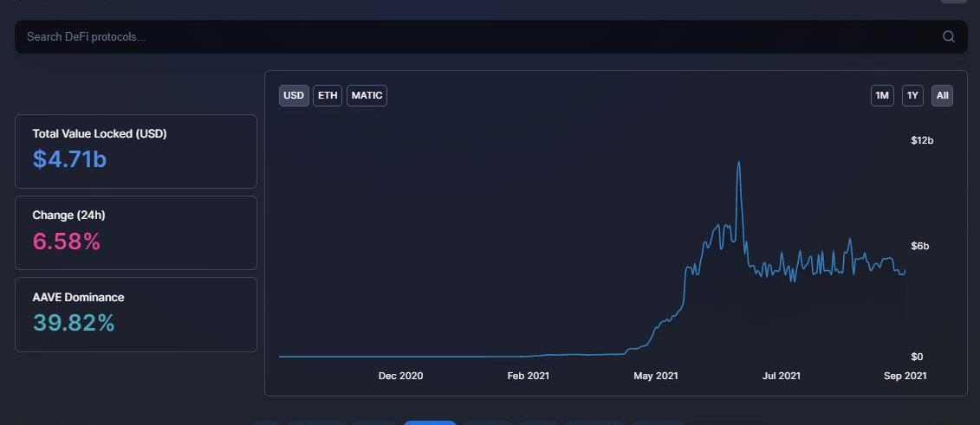
Task: Click the magnifying glass search icon
Action: 948,36
